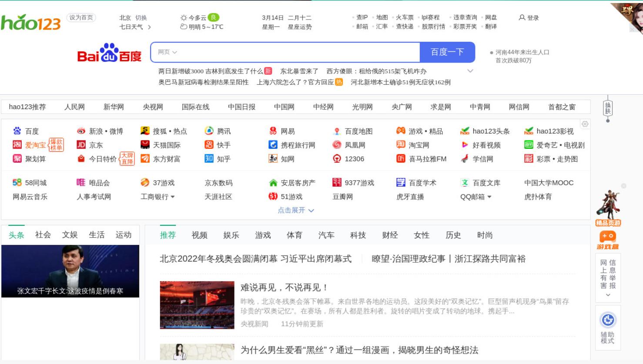Expand sites with 点击展开
This screenshot has width=643, height=364.
point(296,210)
